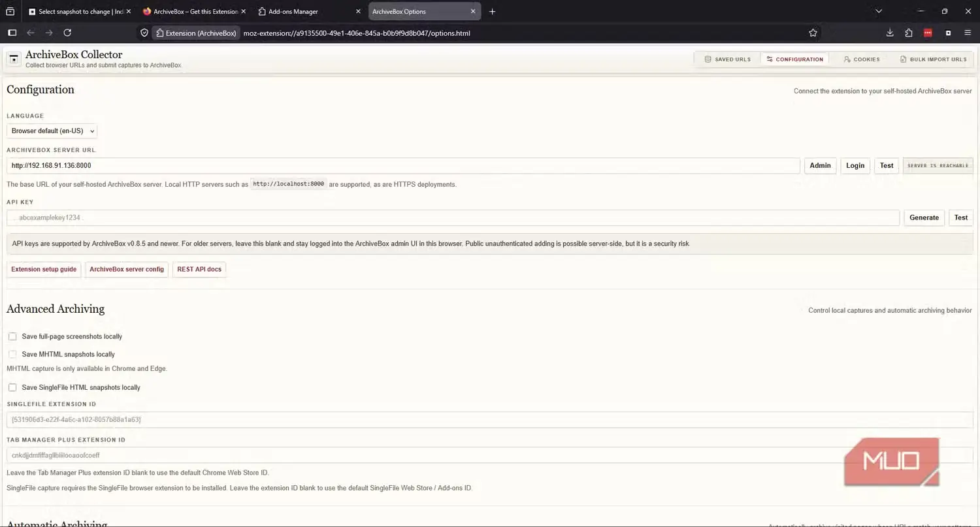980x527 pixels.
Task: Click the Extension (ArchiveBox) identity badge
Action: [x=196, y=33]
